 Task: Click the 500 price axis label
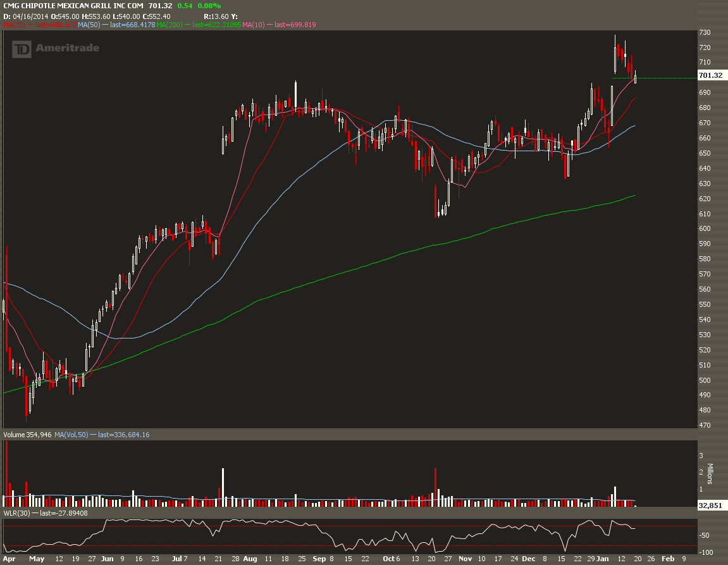(x=705, y=380)
